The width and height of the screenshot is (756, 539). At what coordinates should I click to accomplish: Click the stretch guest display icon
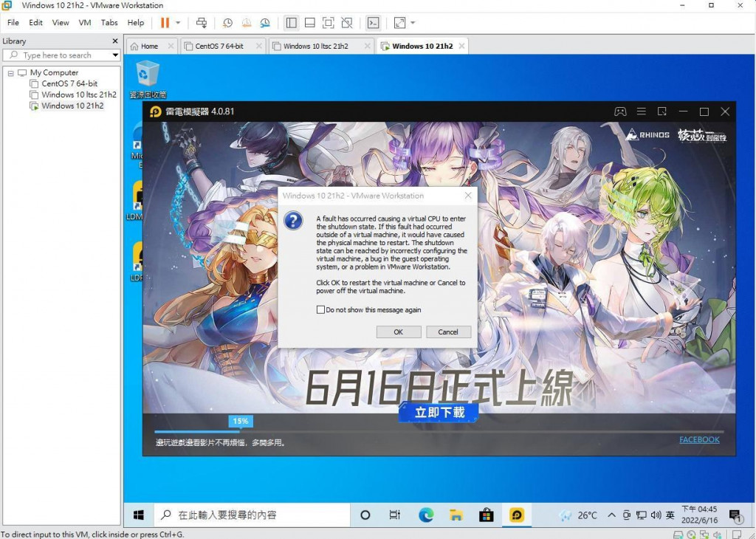399,23
